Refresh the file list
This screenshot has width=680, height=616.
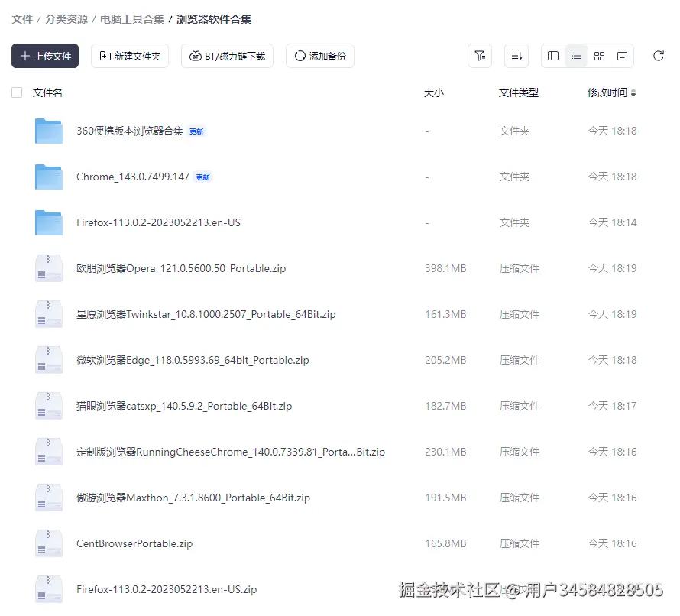(659, 56)
